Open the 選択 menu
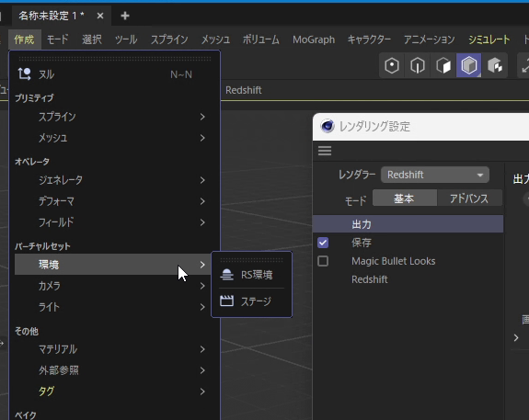The image size is (529, 420). pyautogui.click(x=92, y=40)
